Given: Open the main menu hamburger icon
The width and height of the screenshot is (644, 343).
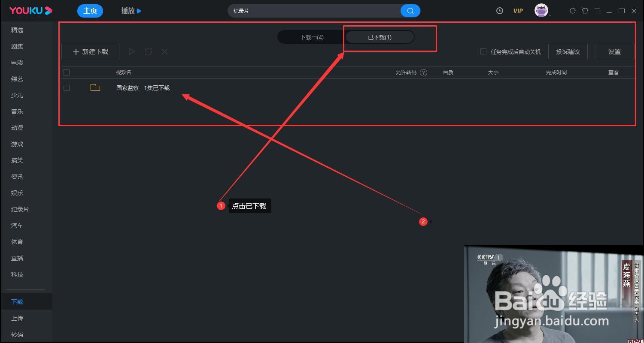Looking at the screenshot, I should click(x=597, y=11).
